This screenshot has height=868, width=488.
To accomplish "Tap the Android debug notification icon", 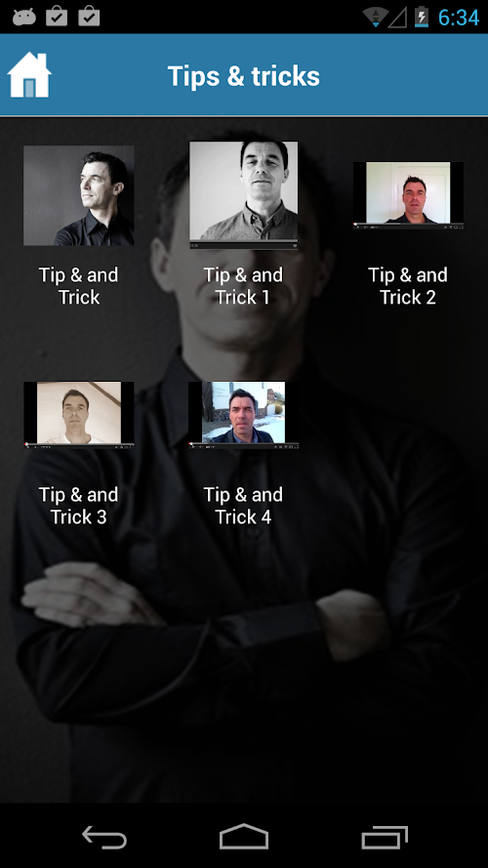I will [24, 18].
